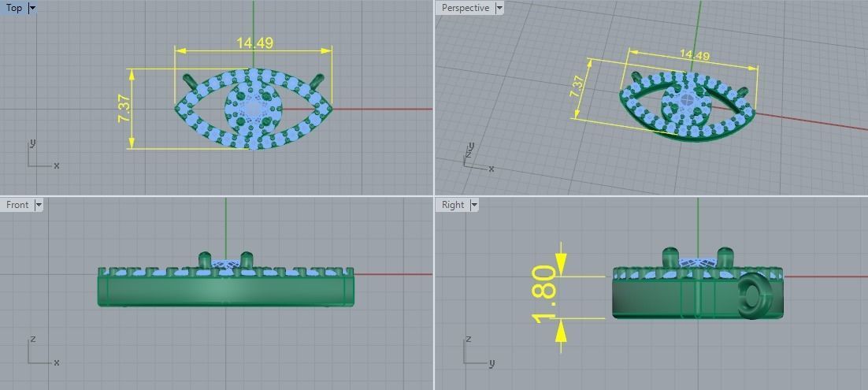868x390 pixels.
Task: Activate the Perspective viewport title label
Action: pyautogui.click(x=465, y=8)
